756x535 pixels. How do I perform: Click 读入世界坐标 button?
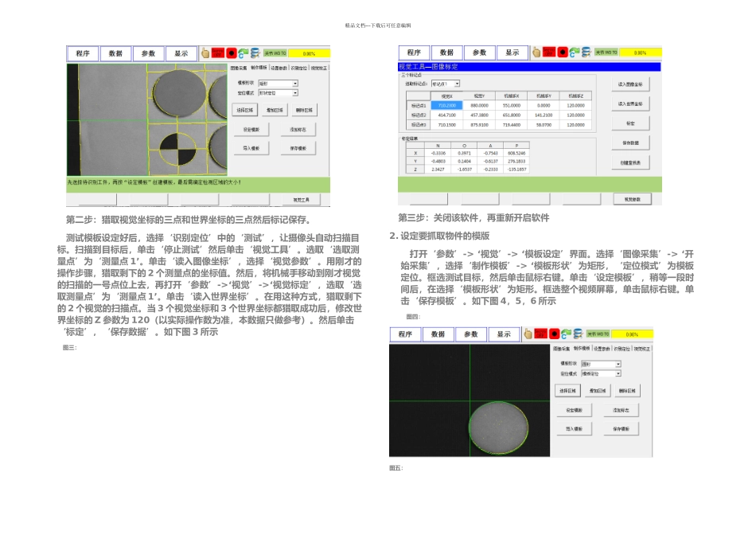[x=630, y=103]
